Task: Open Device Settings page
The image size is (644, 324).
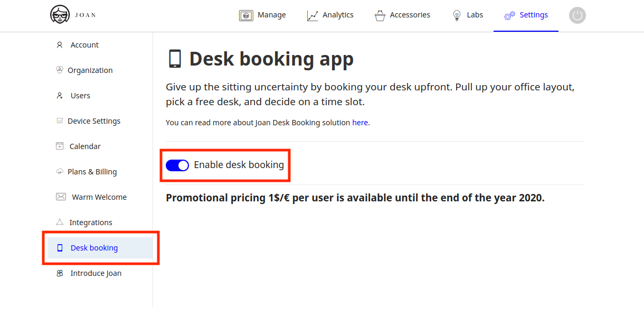Action: [100, 121]
